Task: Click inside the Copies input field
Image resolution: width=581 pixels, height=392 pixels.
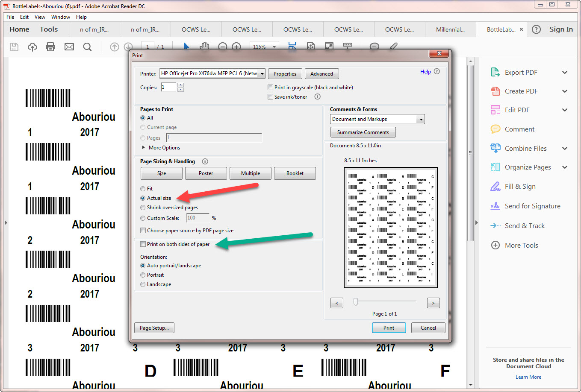Action: pos(168,87)
